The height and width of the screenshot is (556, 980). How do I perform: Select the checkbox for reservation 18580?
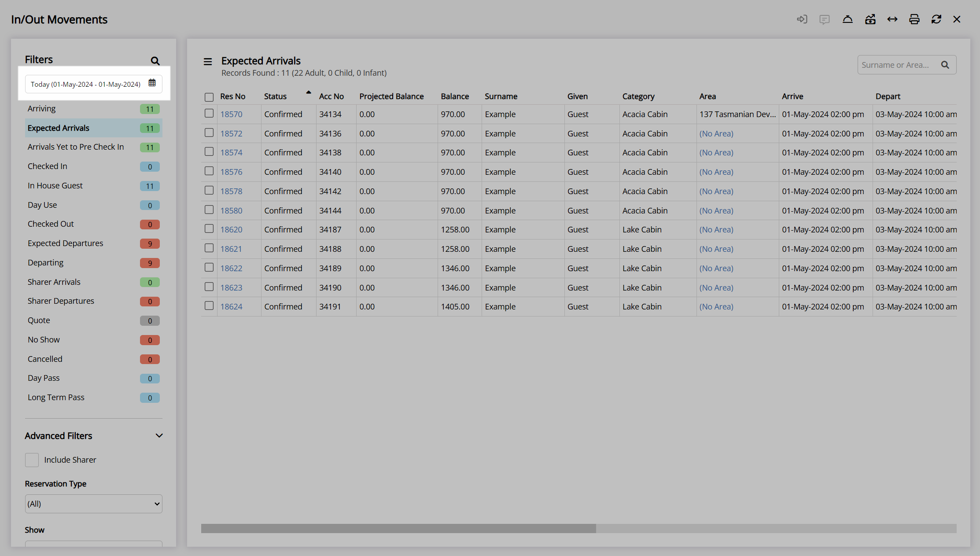point(209,210)
